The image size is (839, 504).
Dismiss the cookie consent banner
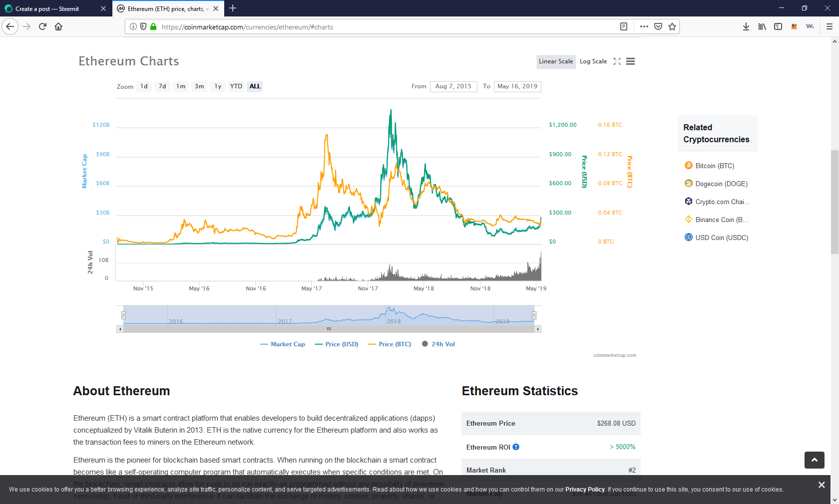point(822,485)
